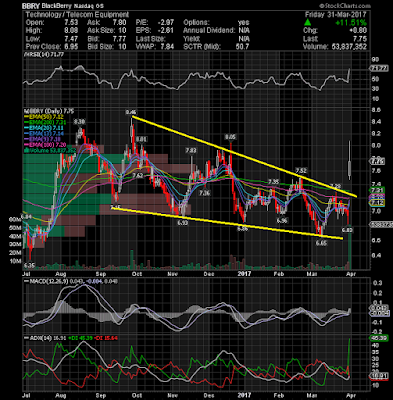Click the Prev Close value 6.95
This screenshot has width=393, height=400.
71,47
